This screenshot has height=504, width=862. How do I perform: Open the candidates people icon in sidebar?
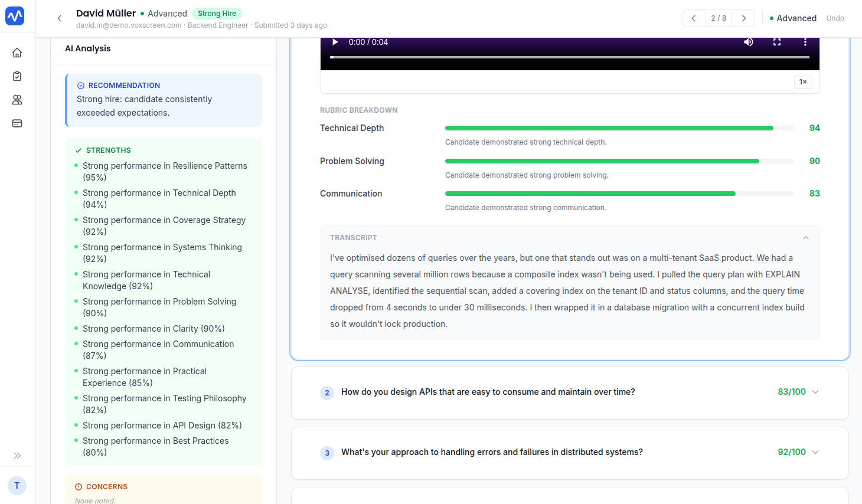pos(17,100)
